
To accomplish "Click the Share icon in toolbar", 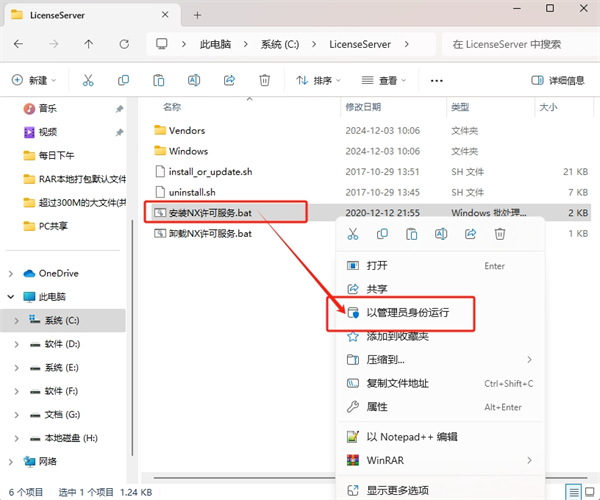I will [x=229, y=80].
